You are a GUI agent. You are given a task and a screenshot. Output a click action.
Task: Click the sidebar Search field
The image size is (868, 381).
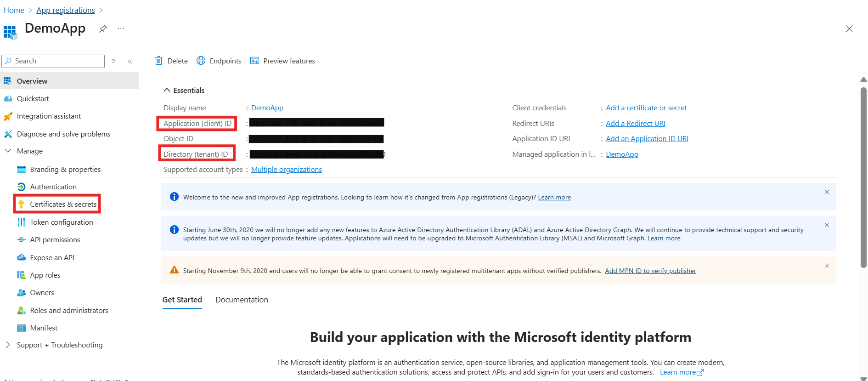coord(53,61)
